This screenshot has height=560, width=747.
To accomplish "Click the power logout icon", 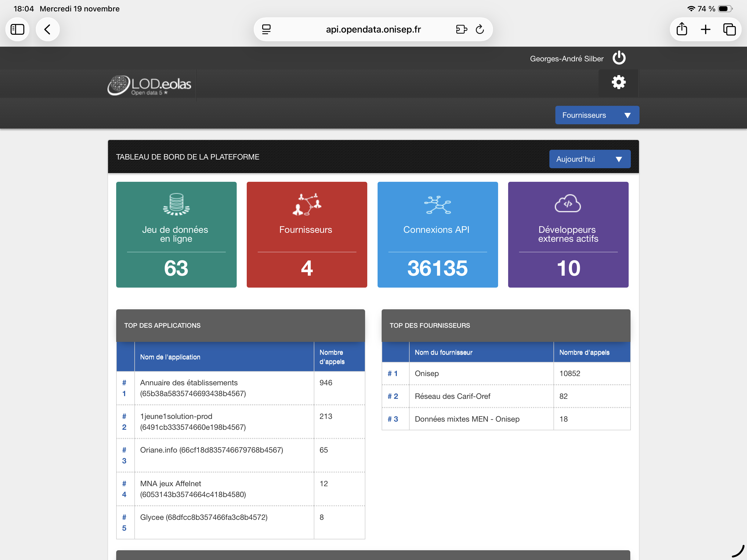I will click(619, 58).
